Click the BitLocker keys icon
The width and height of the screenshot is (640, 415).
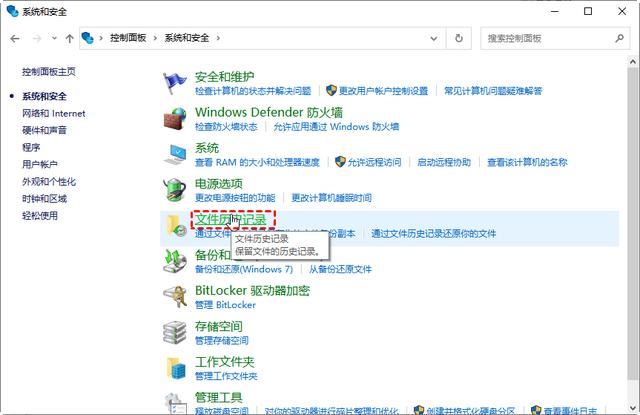coord(175,297)
